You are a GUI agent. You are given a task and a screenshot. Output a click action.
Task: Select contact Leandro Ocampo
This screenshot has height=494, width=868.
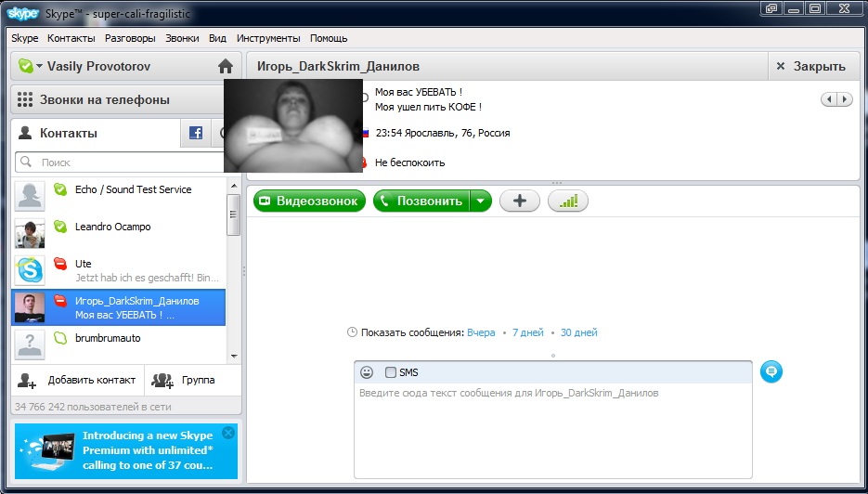[119, 233]
